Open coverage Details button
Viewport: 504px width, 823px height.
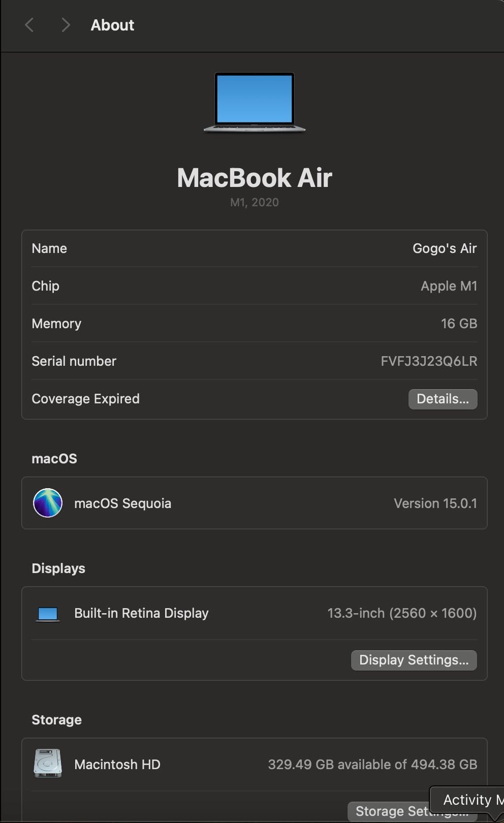pyautogui.click(x=443, y=399)
